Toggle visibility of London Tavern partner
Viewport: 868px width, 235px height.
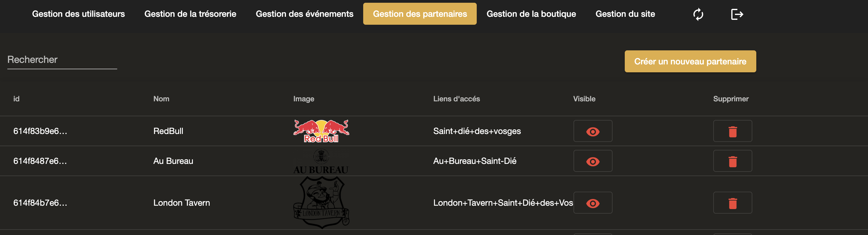tap(592, 203)
